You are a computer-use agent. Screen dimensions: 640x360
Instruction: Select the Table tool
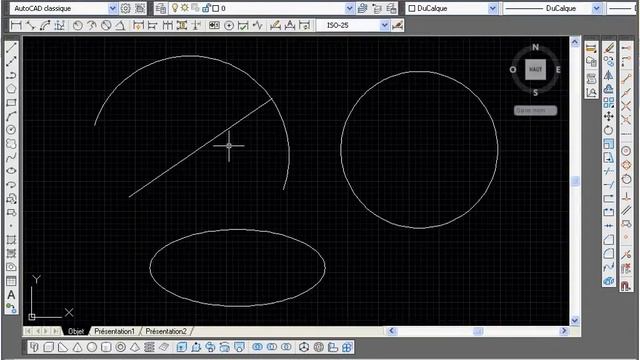point(11,281)
